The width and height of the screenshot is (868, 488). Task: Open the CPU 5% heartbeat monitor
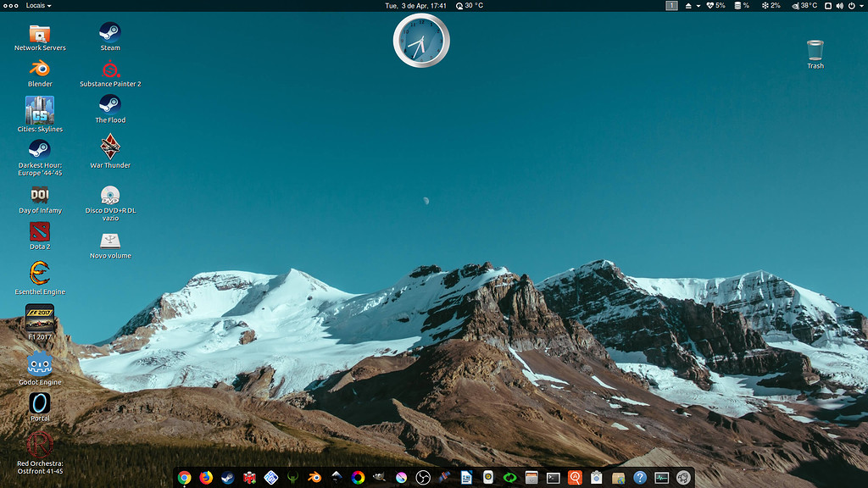tap(715, 6)
